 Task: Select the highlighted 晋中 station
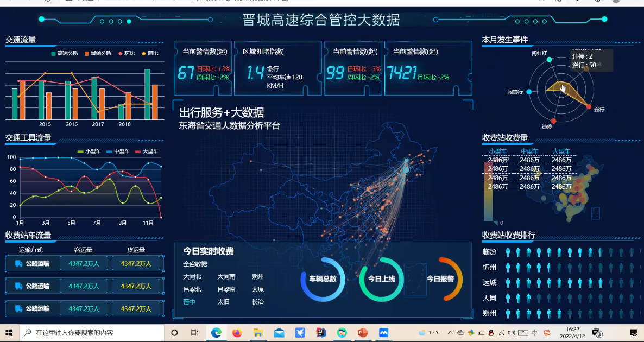[189, 302]
